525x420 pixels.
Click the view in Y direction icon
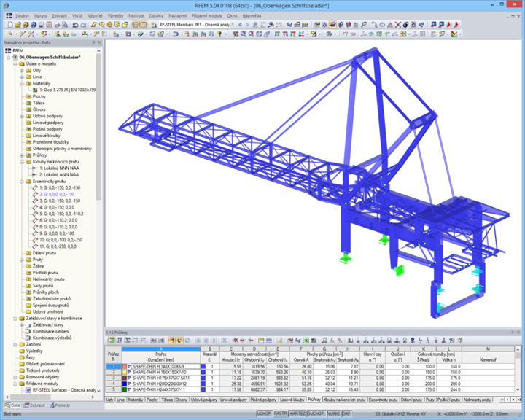(x=285, y=34)
